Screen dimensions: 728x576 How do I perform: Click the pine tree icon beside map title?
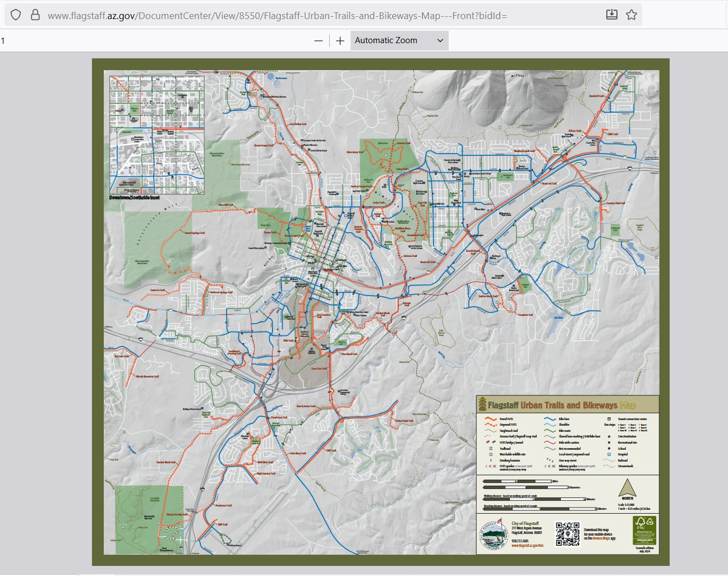482,404
